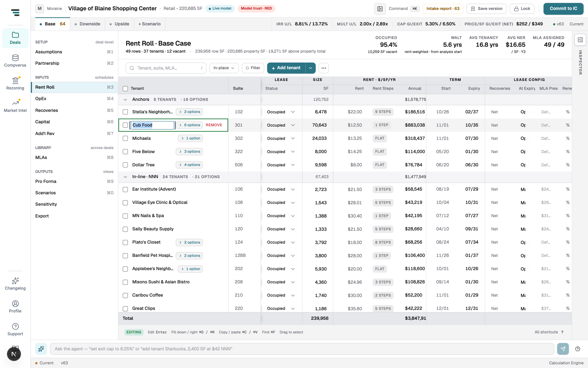Screen dimensions: 588x368
Task: Open Compverse from the sidebar
Action: (x=15, y=61)
